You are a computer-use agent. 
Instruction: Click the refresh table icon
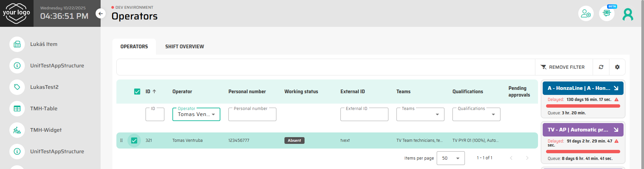point(601,67)
